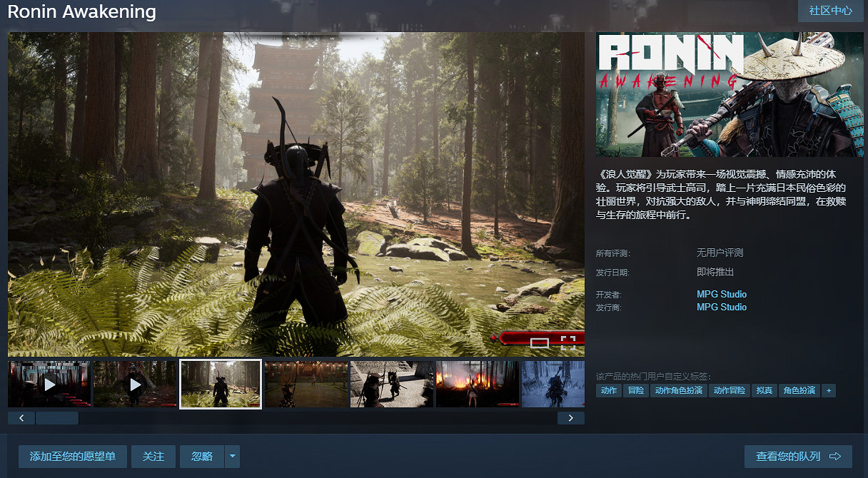Toggle 添加至您的愿望单 wishlist button
The image size is (868, 478).
point(73,457)
